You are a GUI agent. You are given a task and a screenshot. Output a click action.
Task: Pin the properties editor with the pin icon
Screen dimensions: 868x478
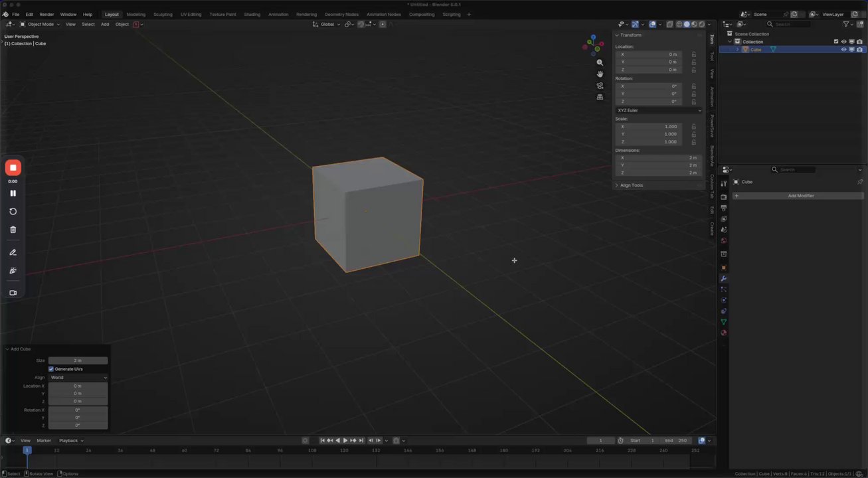(860, 182)
